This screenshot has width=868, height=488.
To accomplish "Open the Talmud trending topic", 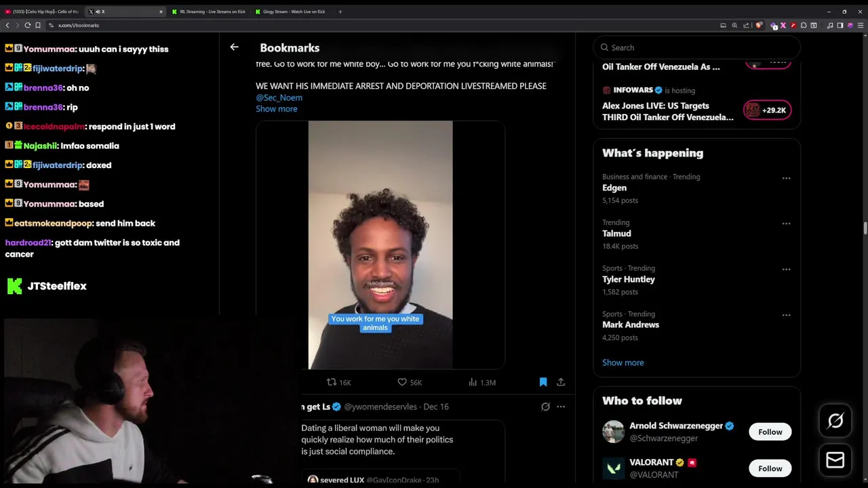I will point(616,233).
